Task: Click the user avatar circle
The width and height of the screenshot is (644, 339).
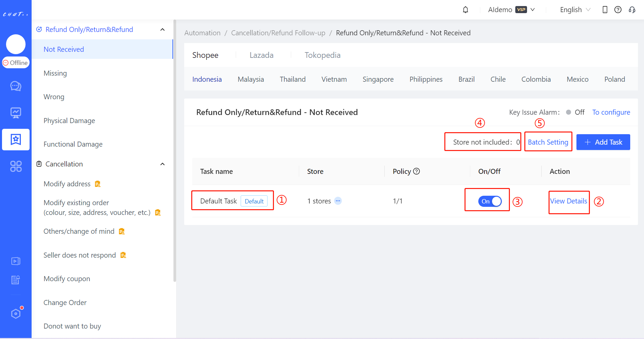Action: coord(16,44)
